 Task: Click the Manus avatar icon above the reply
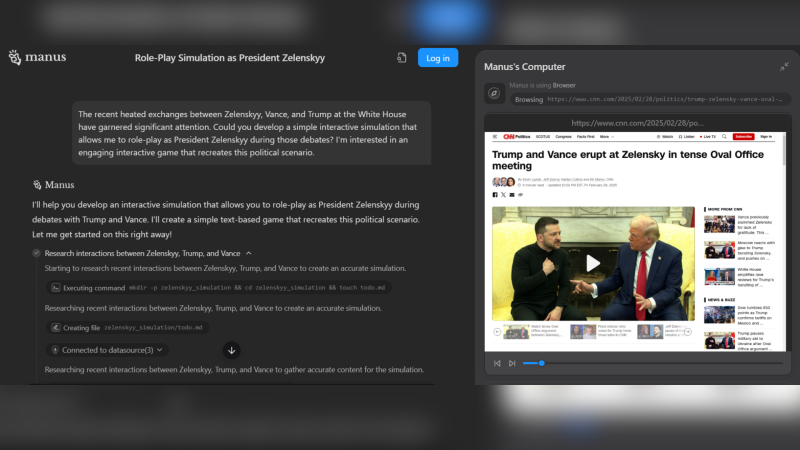[37, 185]
